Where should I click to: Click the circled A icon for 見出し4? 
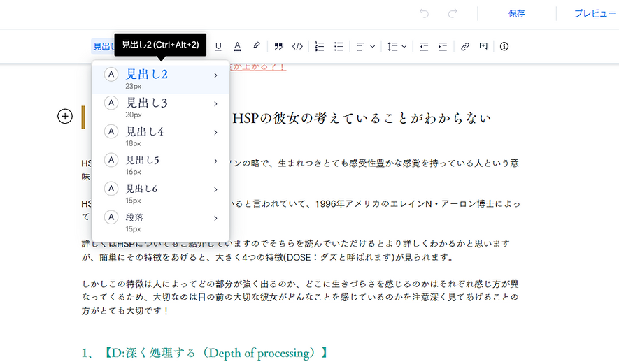click(x=111, y=131)
